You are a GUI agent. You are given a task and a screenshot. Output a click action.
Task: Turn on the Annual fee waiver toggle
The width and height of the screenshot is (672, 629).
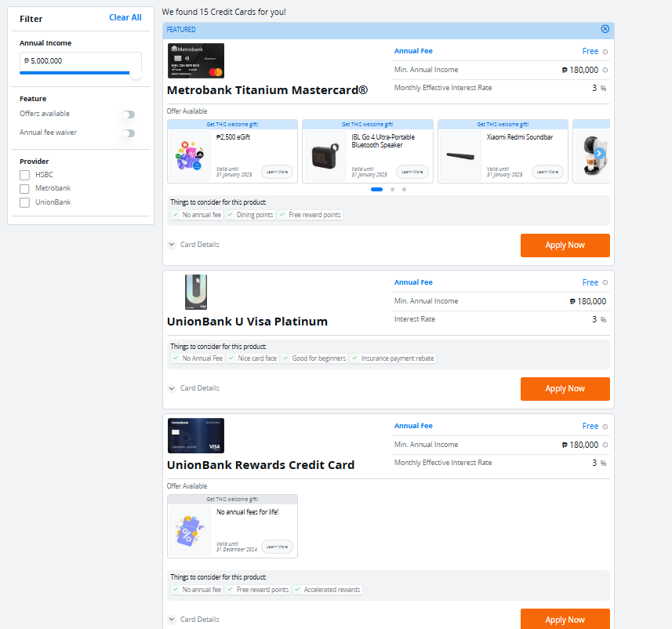[x=129, y=133]
